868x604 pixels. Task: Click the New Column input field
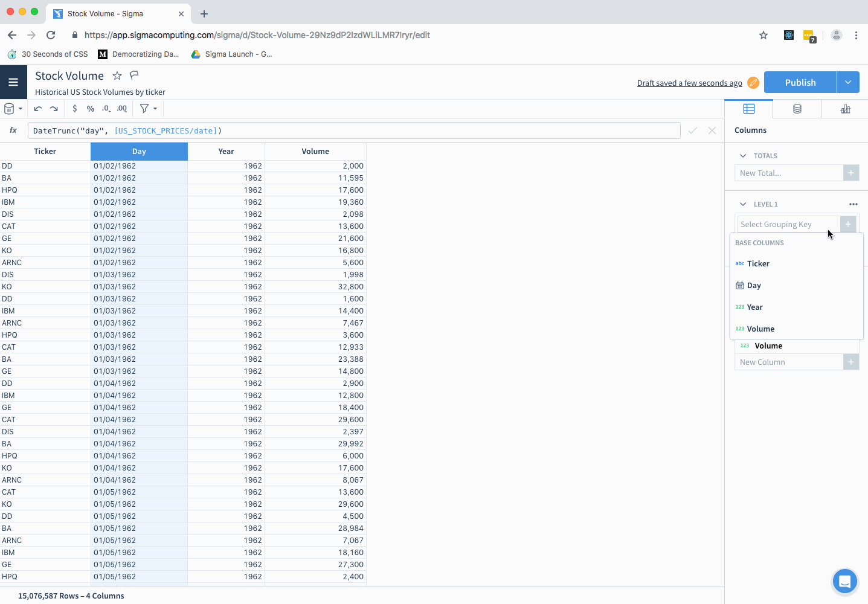pos(789,362)
